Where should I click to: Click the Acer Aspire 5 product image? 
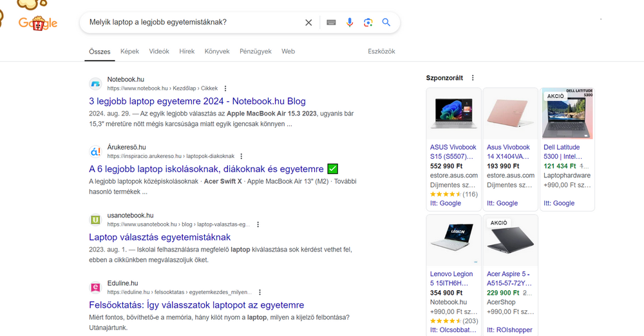pos(511,240)
